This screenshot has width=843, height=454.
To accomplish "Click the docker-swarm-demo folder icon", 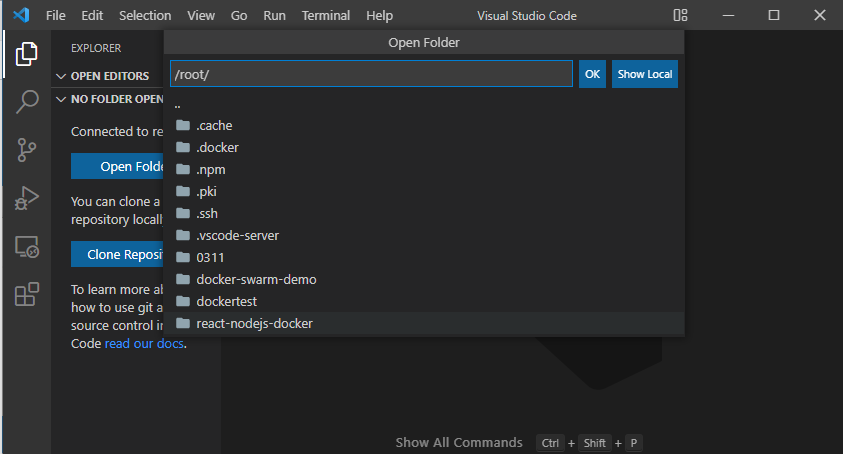I will point(183,280).
